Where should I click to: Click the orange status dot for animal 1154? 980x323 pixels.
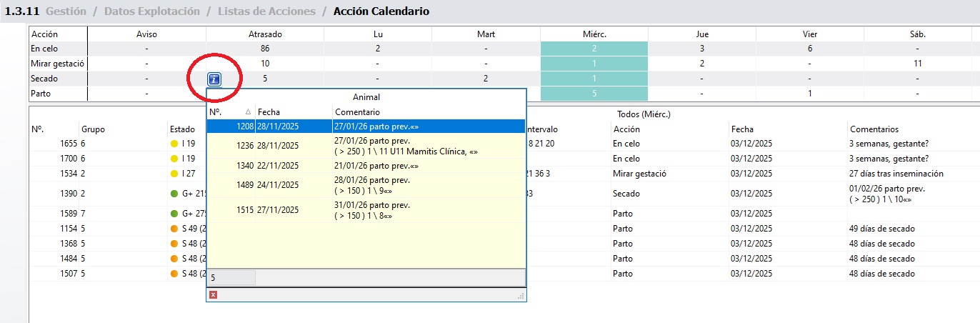(x=174, y=229)
